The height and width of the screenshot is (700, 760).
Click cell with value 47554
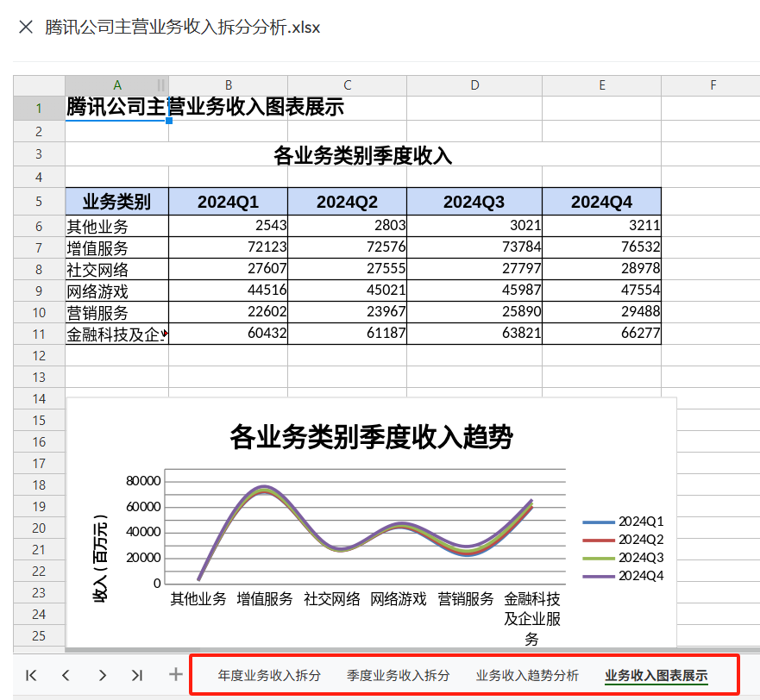(x=601, y=291)
